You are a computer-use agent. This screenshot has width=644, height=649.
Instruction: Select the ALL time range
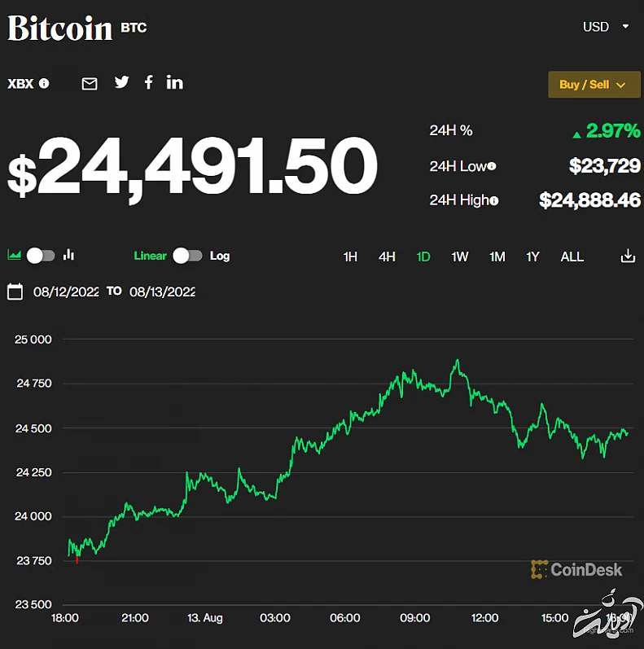572,257
